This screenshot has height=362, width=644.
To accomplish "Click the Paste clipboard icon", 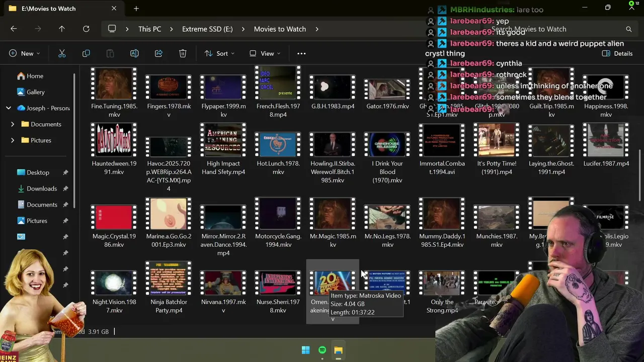I will coord(110,53).
